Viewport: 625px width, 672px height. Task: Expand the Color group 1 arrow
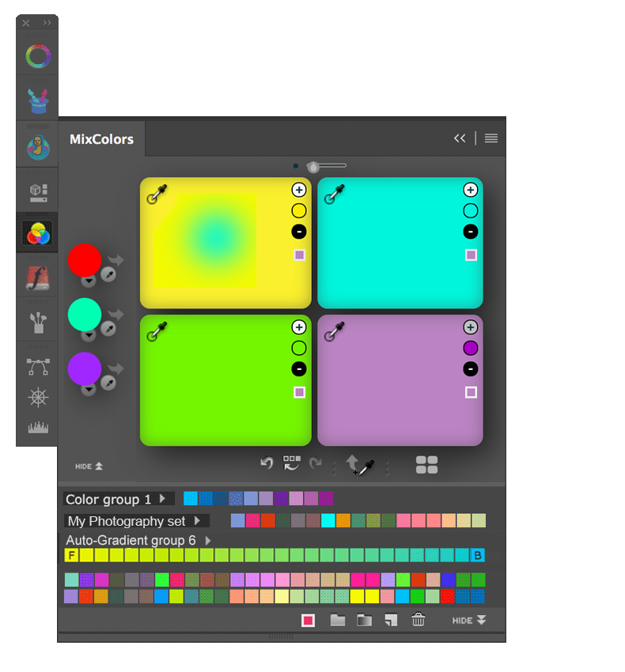(162, 499)
